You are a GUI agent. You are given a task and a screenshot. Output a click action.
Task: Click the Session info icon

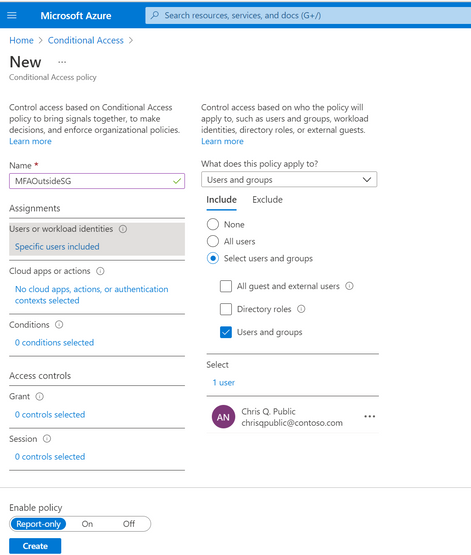47,439
